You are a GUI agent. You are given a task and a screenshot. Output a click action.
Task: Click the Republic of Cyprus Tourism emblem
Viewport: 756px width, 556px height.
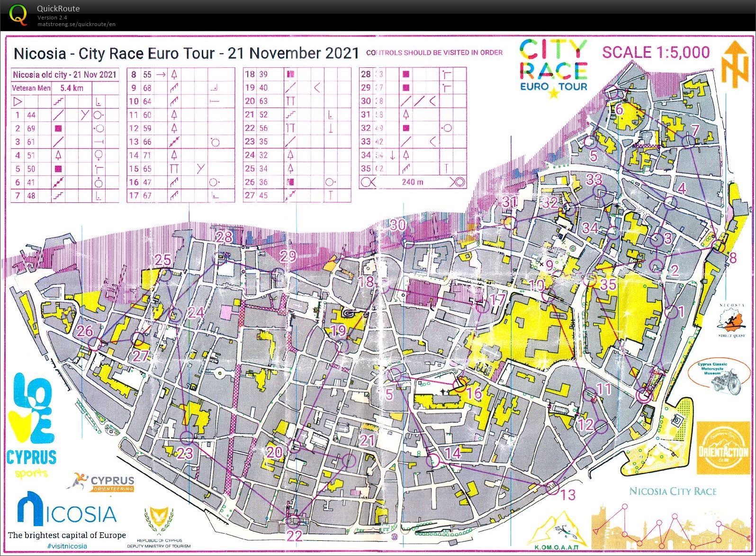click(159, 527)
